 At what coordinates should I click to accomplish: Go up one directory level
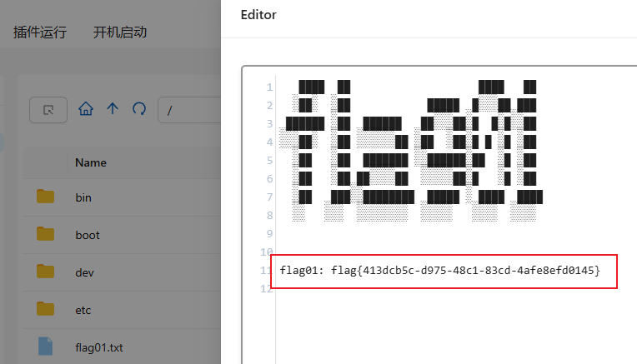pyautogui.click(x=113, y=109)
